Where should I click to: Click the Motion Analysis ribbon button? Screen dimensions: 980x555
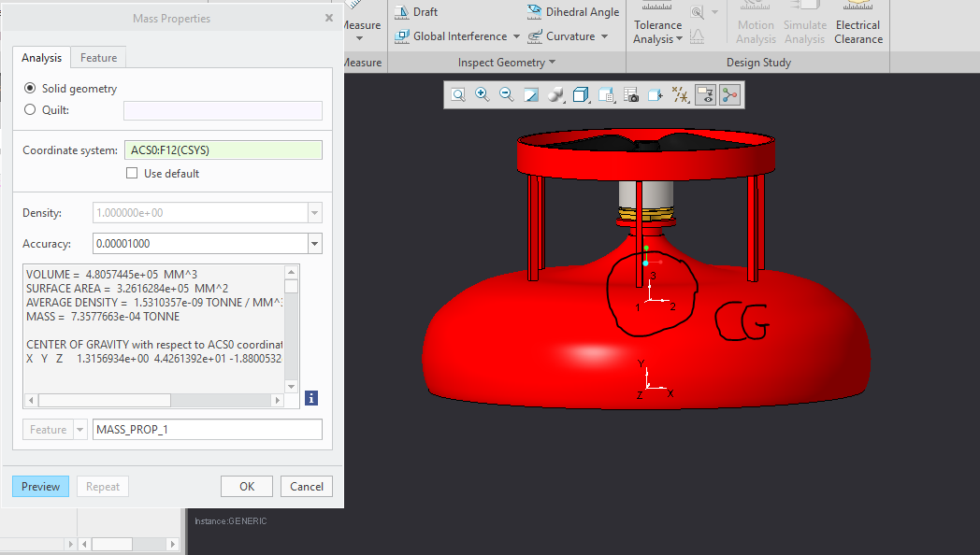click(756, 23)
